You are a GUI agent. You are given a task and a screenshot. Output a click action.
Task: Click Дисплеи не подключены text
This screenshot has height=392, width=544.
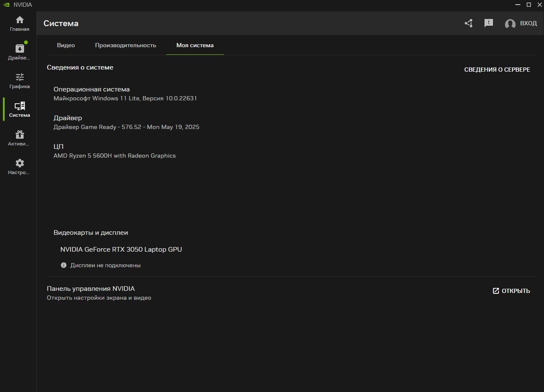click(105, 266)
